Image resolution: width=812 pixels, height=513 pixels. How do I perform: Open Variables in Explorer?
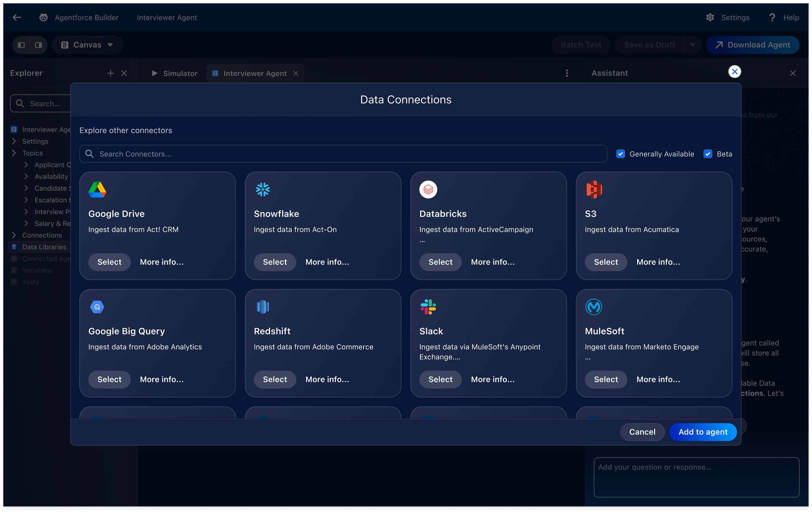pyautogui.click(x=37, y=270)
